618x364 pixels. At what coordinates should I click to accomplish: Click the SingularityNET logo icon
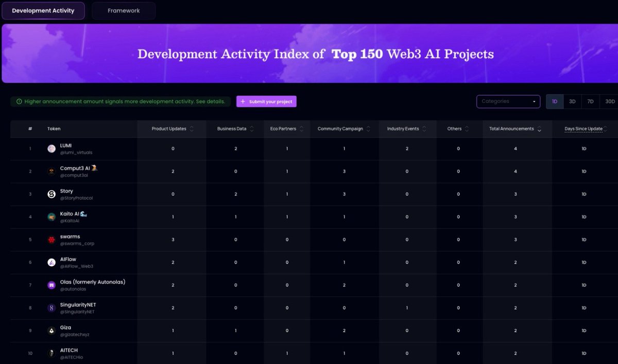point(51,307)
